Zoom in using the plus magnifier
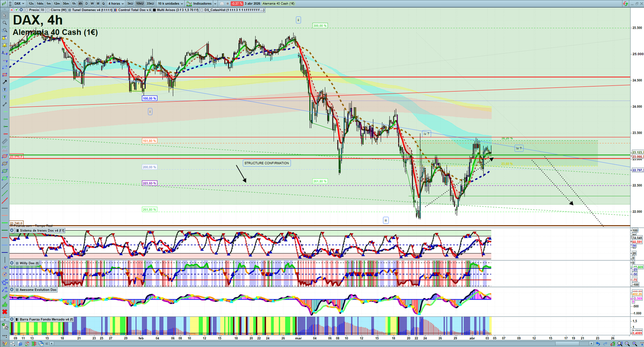 (635, 344)
